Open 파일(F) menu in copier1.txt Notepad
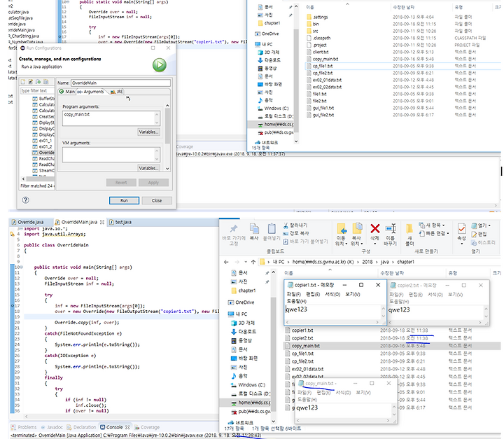The image size is (504, 439). 293,294
